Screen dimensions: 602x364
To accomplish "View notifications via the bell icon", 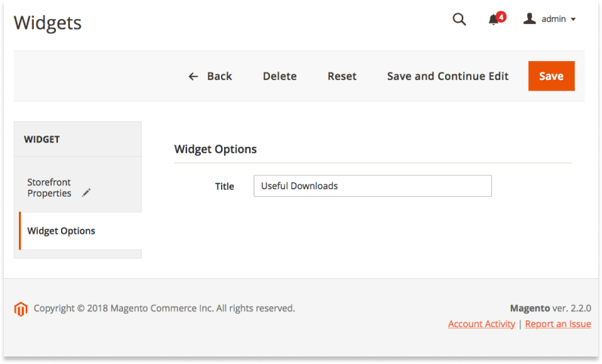I will pos(493,20).
